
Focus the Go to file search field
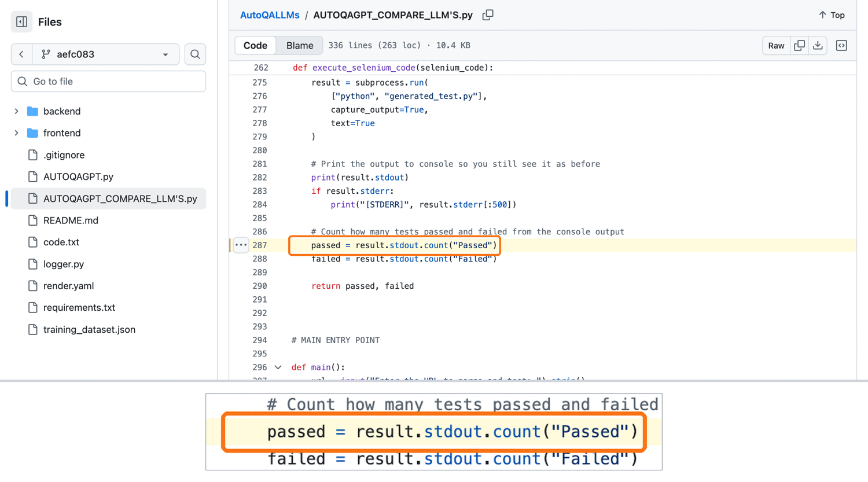coord(108,82)
